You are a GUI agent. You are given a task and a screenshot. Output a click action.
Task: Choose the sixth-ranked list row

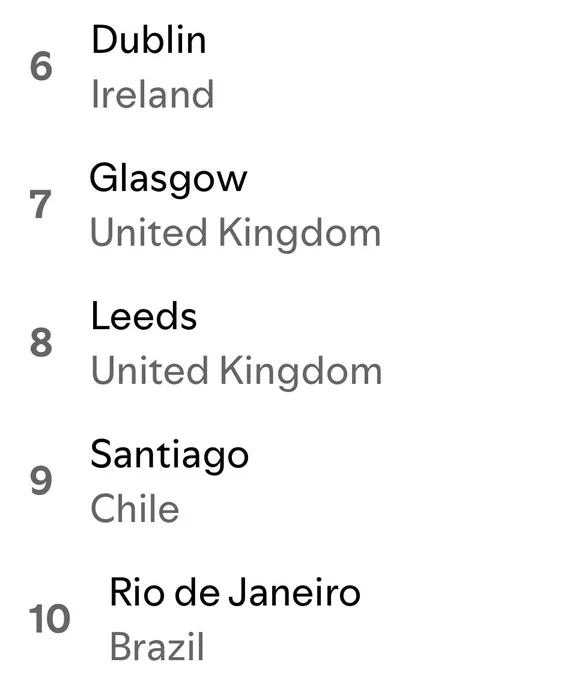coord(280,67)
